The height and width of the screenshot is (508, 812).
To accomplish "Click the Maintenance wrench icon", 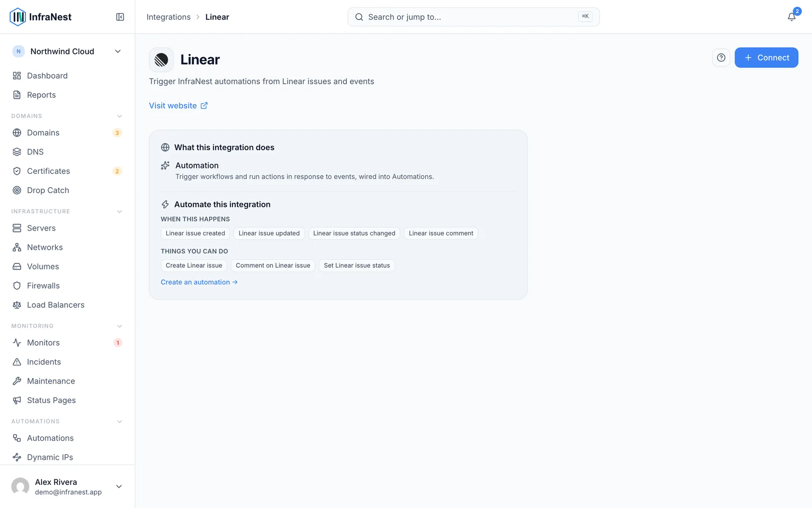I will coord(17,381).
